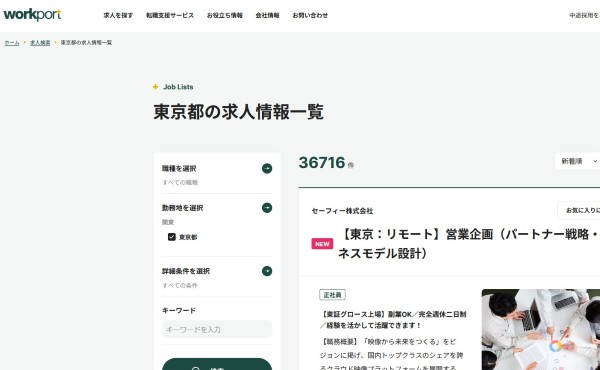Click the 東京都の求人情報一覧 page heading
Screen dimensions: 600x370
239,112
